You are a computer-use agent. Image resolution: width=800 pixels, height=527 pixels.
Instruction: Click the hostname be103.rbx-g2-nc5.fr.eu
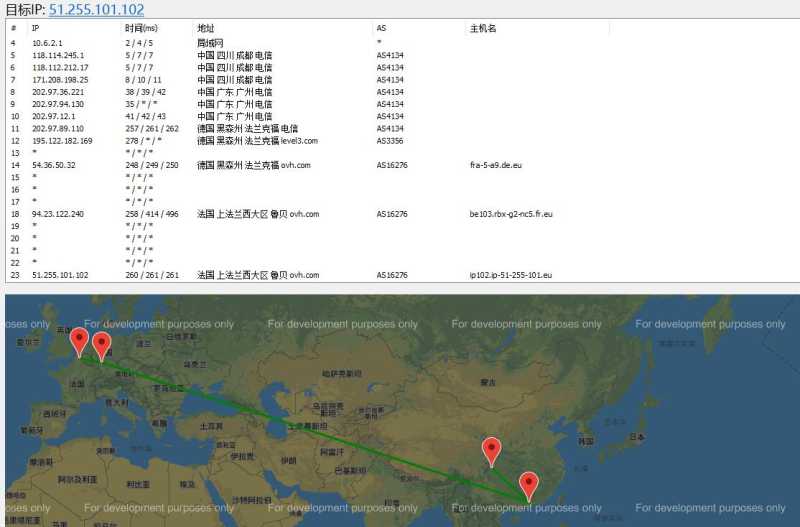click(x=511, y=214)
